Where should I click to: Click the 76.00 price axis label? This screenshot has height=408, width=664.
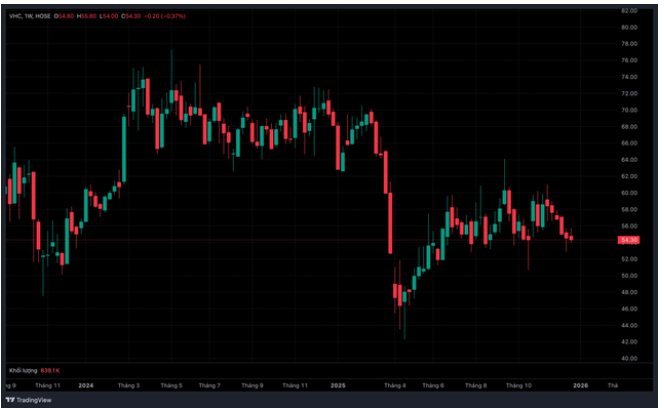[629, 60]
